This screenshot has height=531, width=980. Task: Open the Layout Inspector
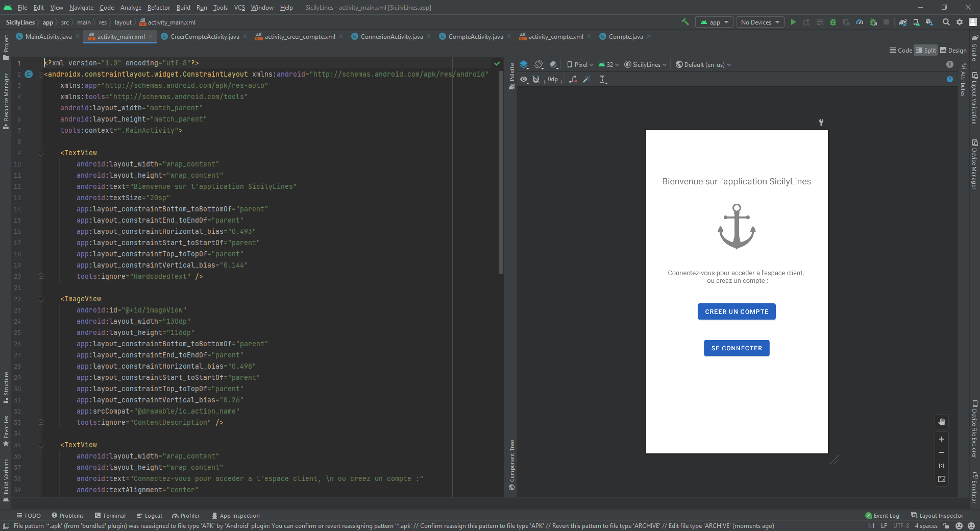point(937,516)
